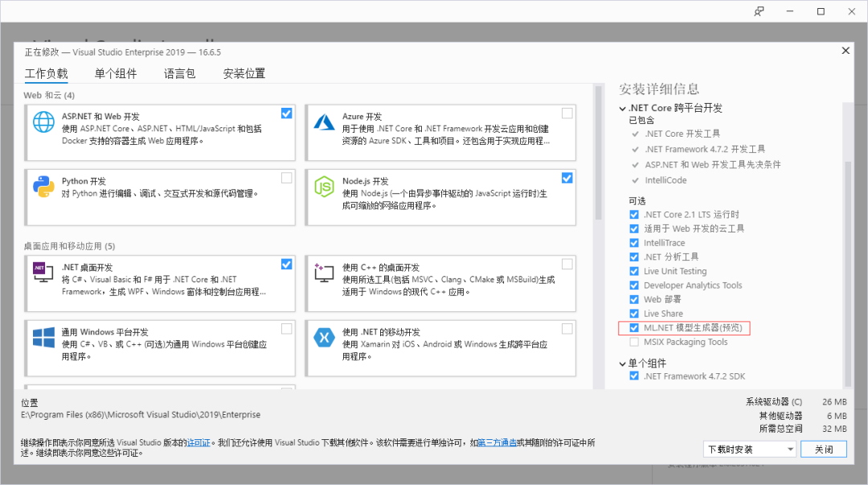Enable the MSIX Packaging Tools option

[634, 342]
